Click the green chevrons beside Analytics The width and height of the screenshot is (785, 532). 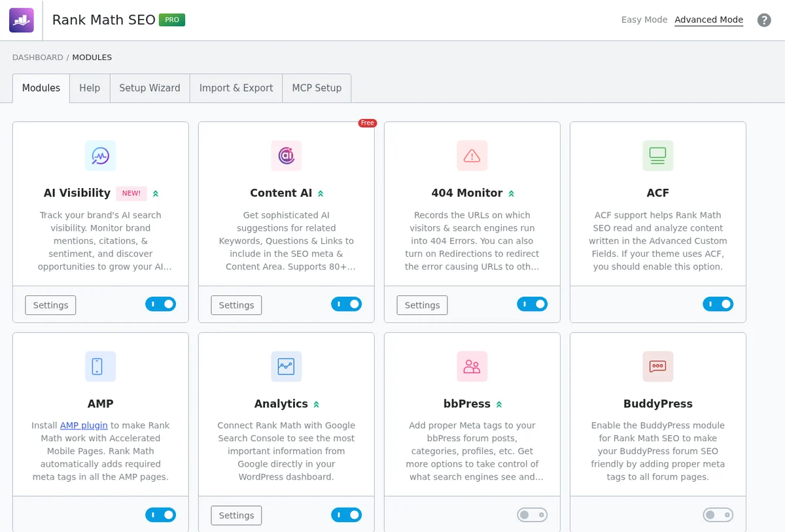[x=317, y=405]
